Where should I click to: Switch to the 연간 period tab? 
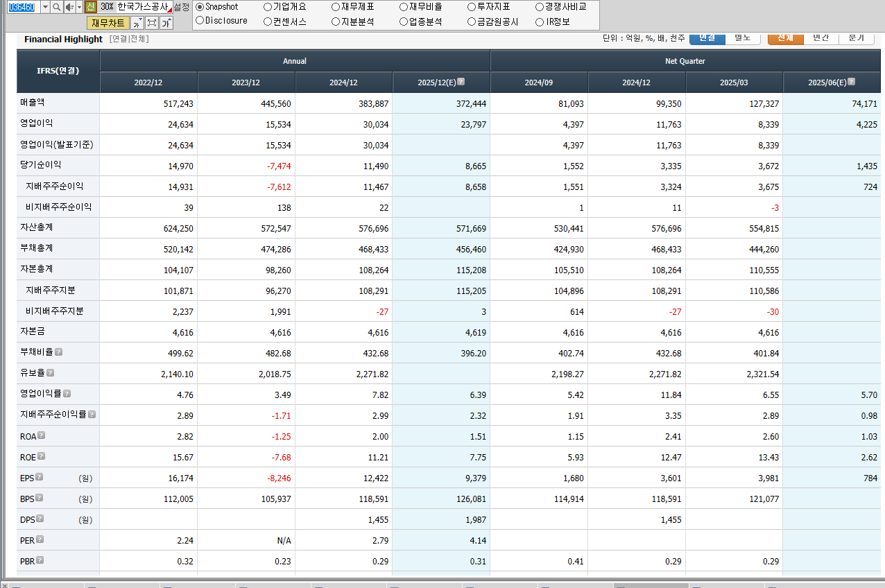tap(821, 37)
